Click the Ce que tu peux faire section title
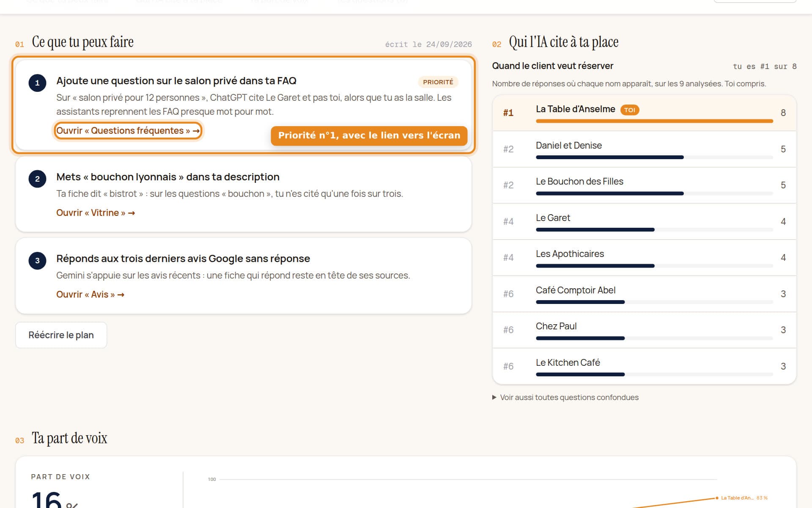 [x=82, y=42]
